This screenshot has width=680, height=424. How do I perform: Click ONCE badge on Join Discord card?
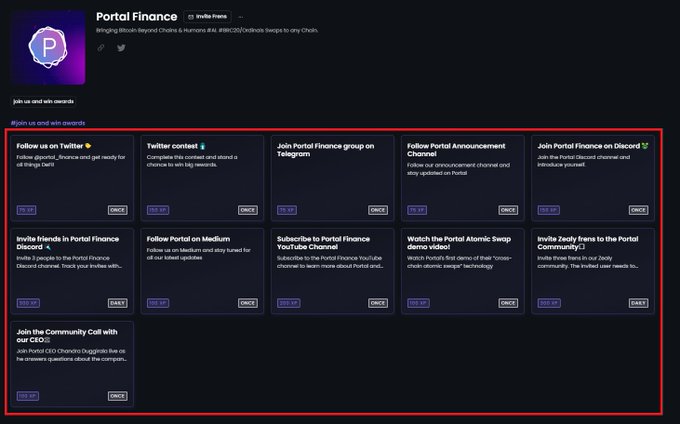click(x=638, y=210)
